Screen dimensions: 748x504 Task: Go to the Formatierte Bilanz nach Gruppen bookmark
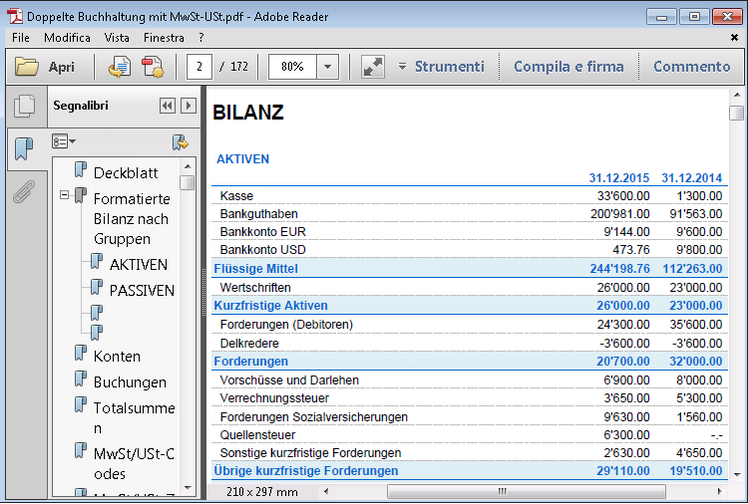click(x=132, y=218)
